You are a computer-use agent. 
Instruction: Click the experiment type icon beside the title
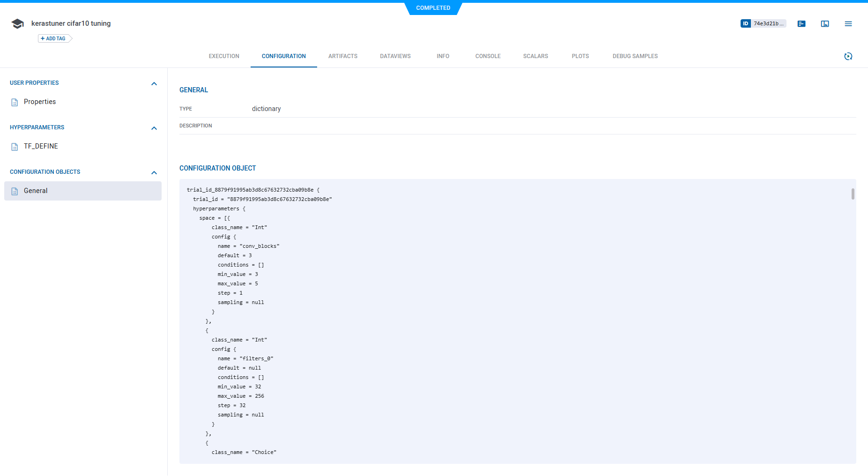pos(17,23)
